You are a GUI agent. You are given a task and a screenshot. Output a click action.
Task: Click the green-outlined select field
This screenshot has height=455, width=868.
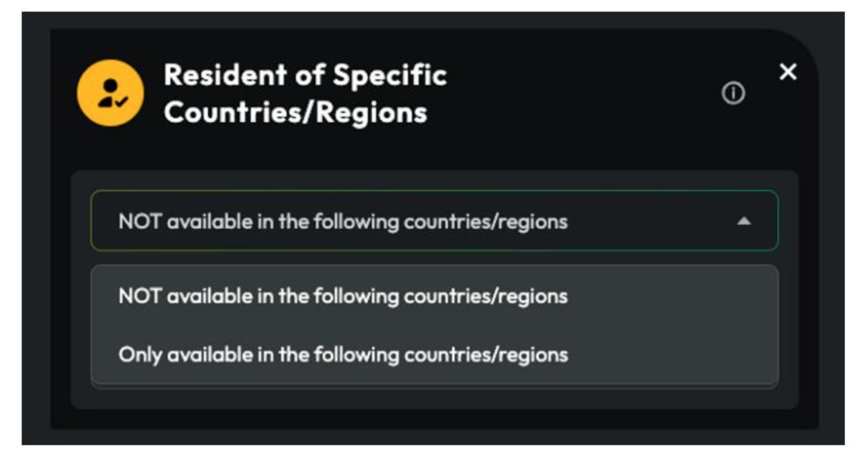434,221
